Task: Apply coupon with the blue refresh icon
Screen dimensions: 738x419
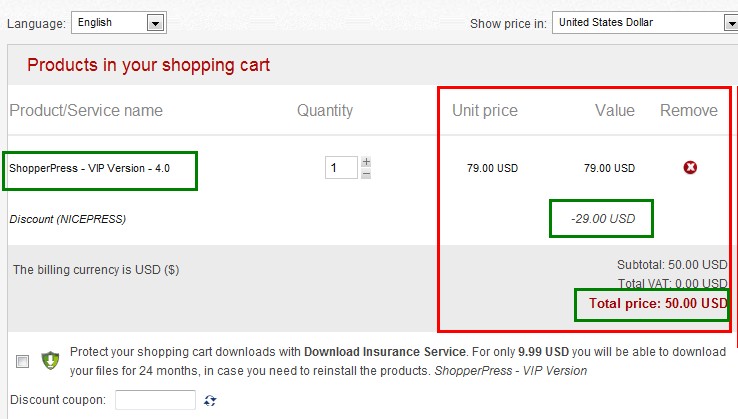Action: 210,400
